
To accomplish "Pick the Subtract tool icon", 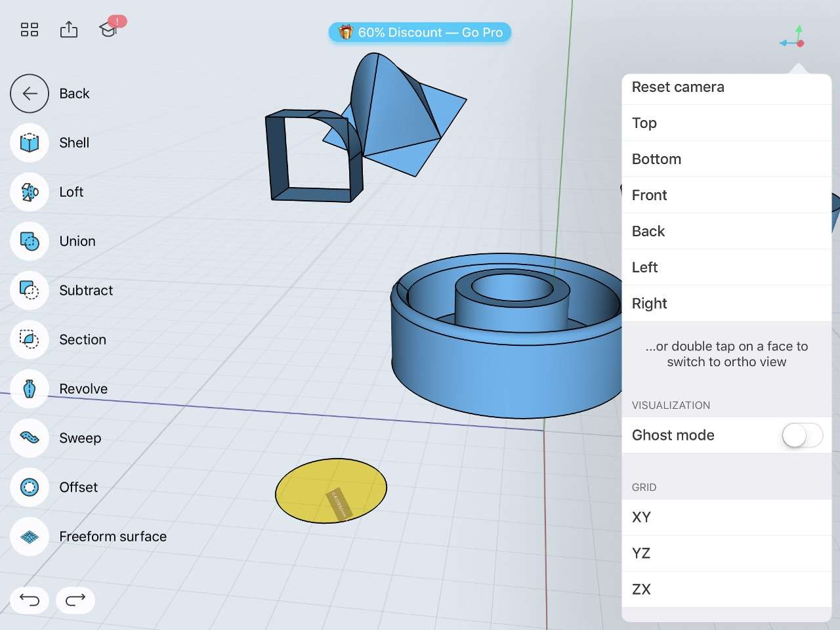I will point(30,291).
